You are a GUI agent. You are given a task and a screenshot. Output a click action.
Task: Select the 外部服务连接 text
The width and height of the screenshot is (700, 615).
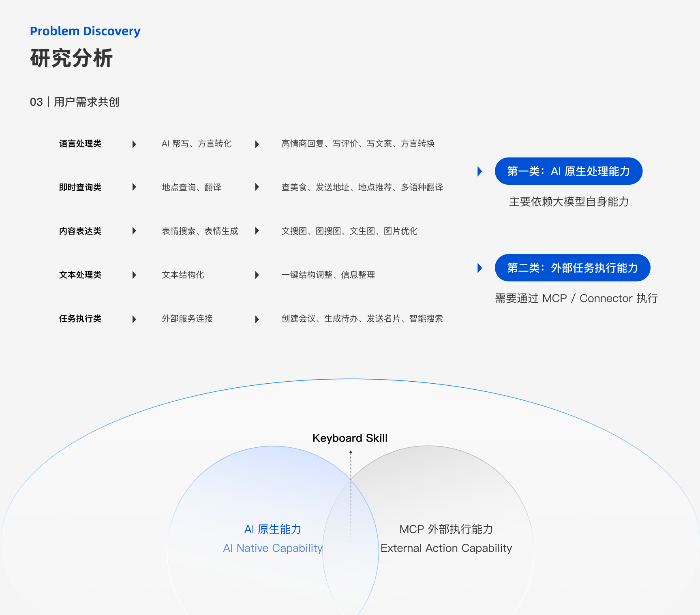pos(187,318)
